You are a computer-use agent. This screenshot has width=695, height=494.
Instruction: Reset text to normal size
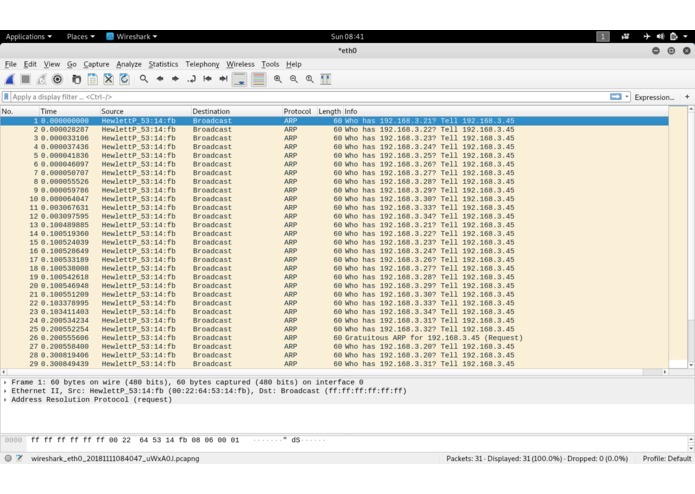[x=310, y=79]
